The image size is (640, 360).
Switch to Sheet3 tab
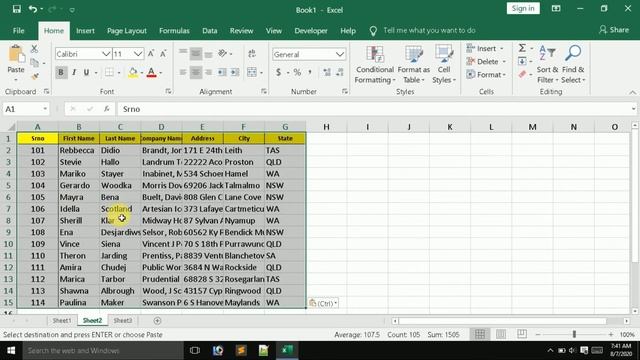click(122, 321)
